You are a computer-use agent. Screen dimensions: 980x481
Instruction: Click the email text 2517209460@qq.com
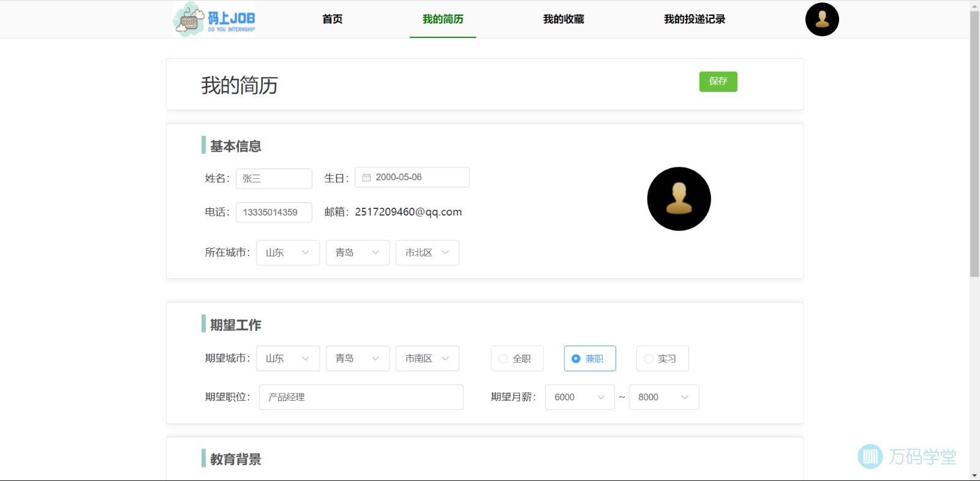[409, 212]
